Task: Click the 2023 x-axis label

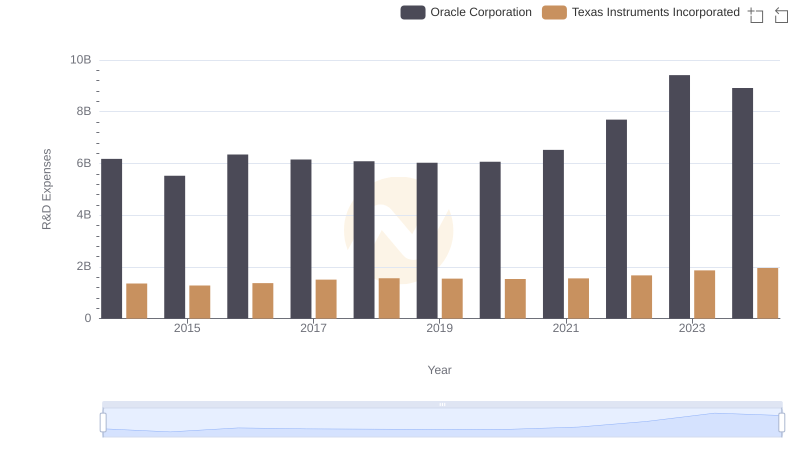Action: (x=692, y=328)
